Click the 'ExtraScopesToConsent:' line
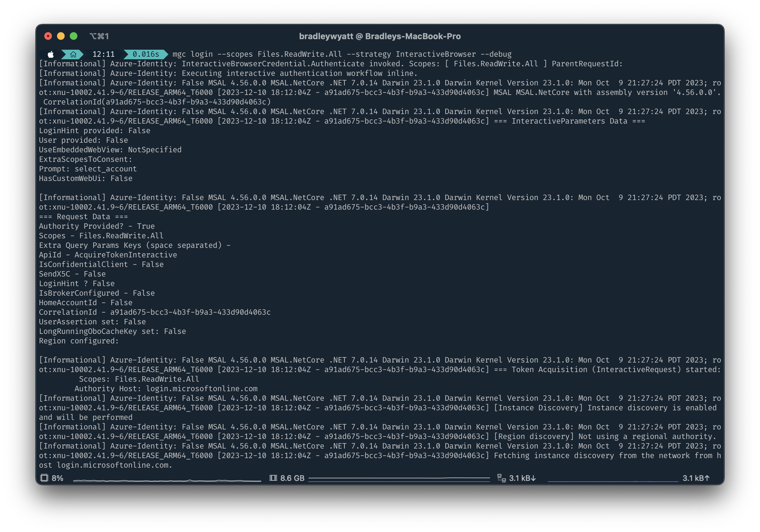The image size is (760, 532). coord(86,160)
